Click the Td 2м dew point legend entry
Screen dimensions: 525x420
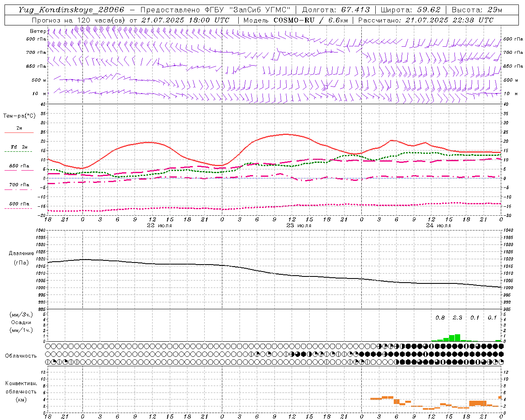click(19, 147)
